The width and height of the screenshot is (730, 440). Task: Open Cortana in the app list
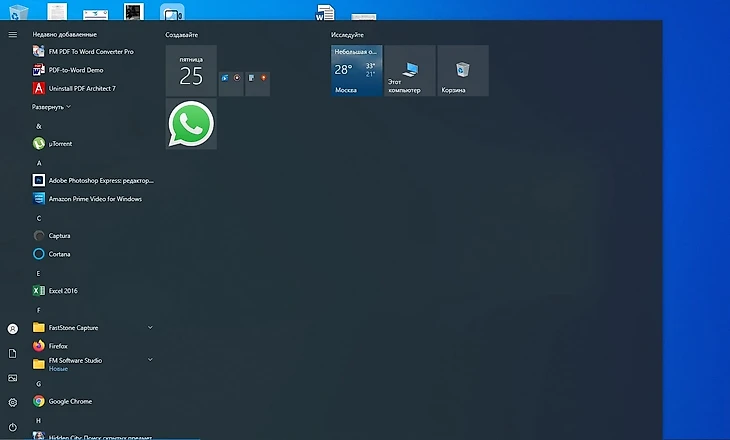coord(59,254)
